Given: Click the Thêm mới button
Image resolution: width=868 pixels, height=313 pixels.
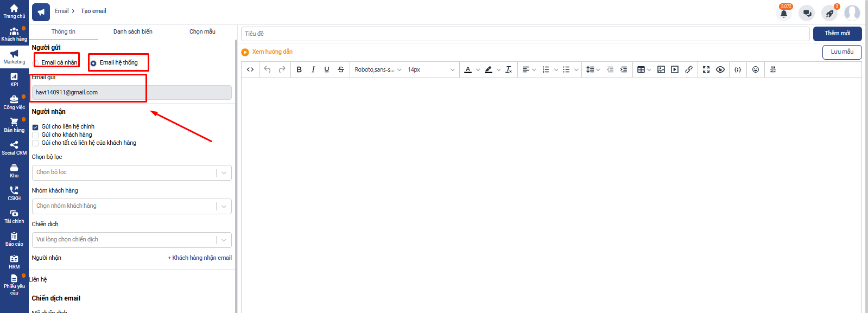Looking at the screenshot, I should tap(837, 34).
